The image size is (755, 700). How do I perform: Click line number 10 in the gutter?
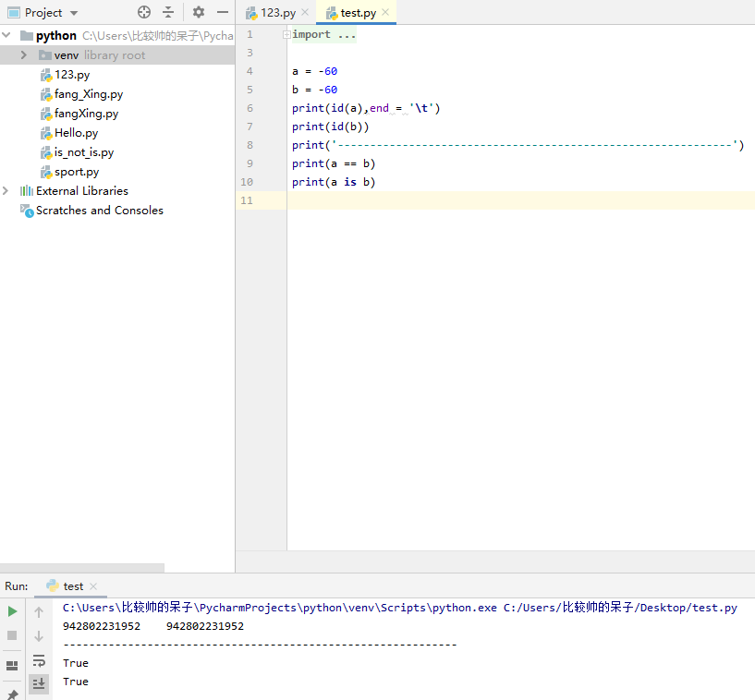click(x=247, y=182)
